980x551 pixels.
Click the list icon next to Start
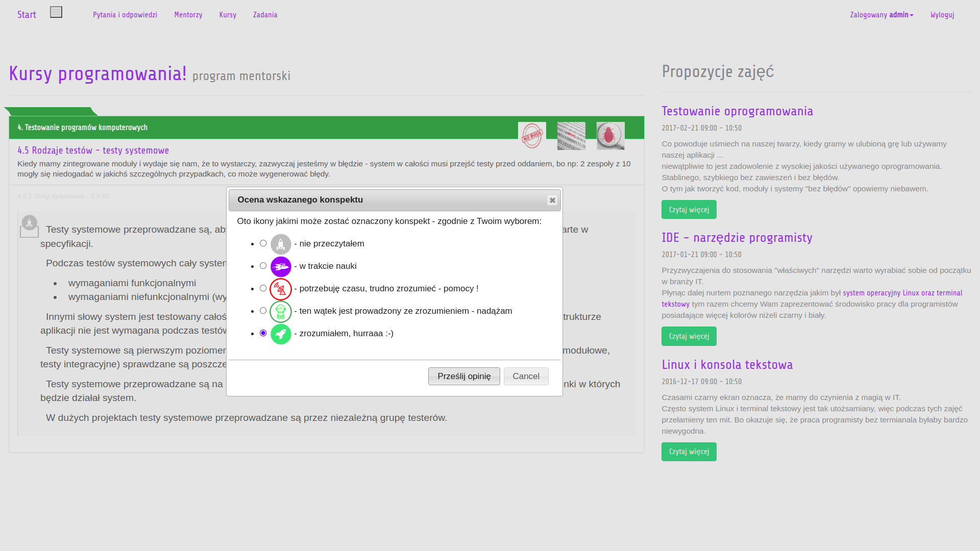[56, 12]
